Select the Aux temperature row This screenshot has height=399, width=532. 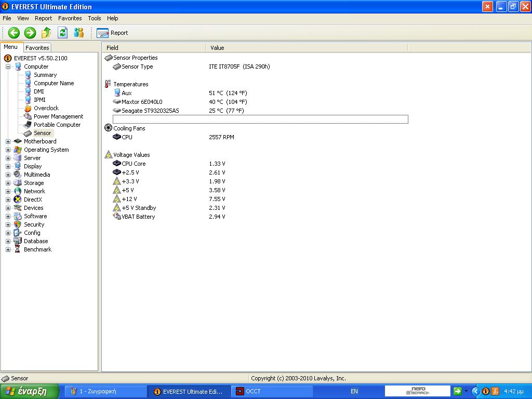tap(260, 93)
